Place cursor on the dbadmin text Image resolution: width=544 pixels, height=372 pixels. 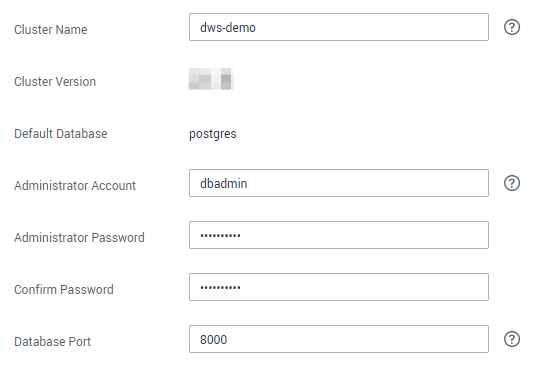223,184
